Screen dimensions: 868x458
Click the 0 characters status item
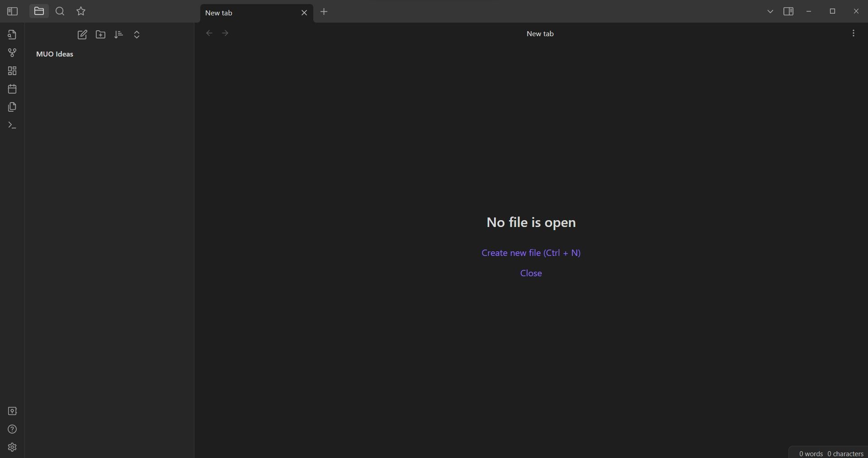845,453
